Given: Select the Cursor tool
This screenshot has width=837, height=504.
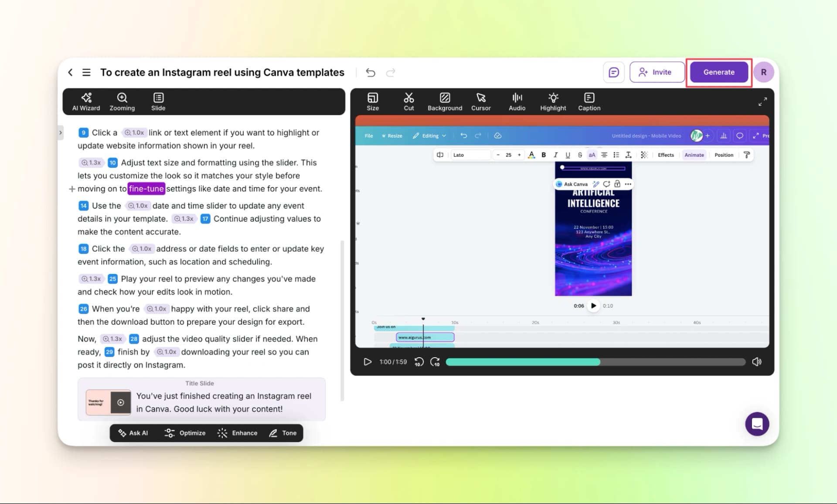Looking at the screenshot, I should tap(481, 101).
